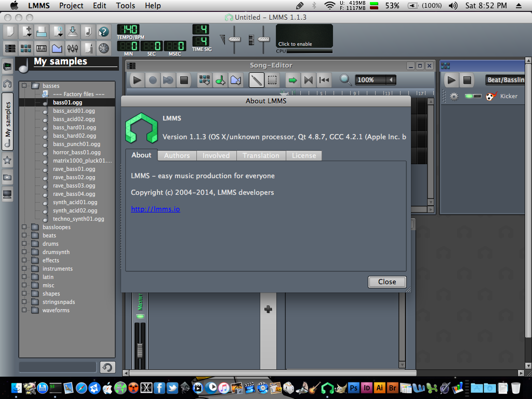Show controller rack icon

tap(104, 48)
